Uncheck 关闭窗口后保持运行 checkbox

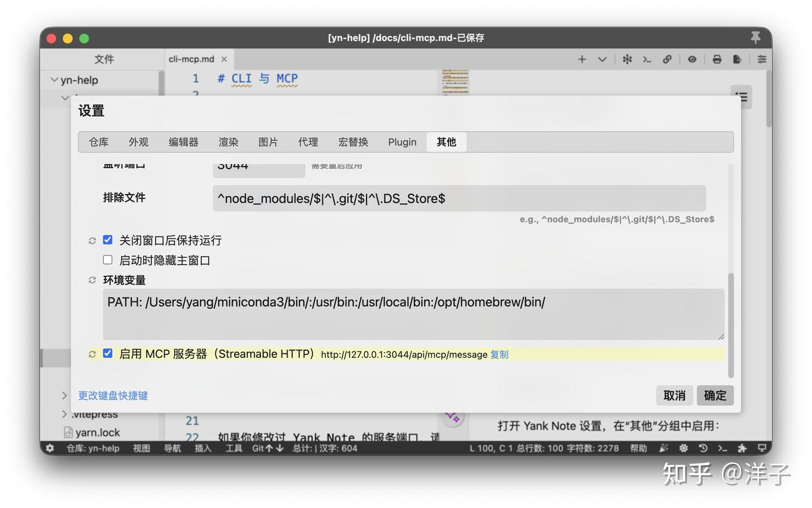coord(108,240)
